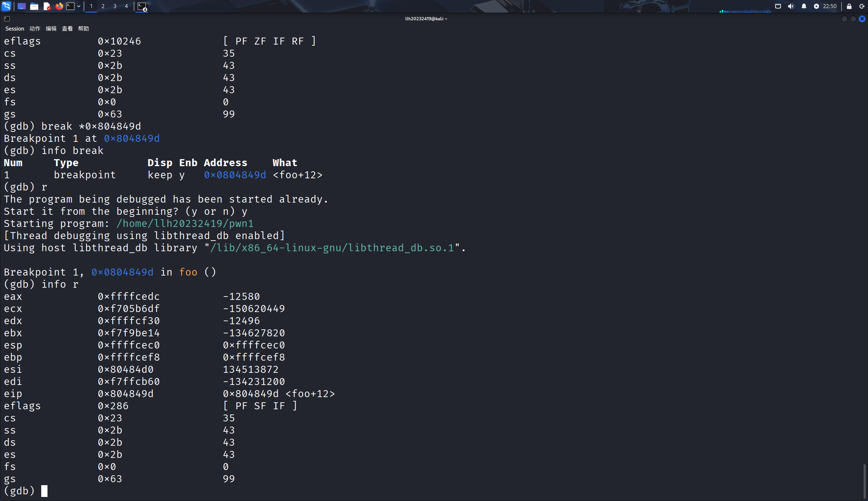
Task: Open the 帮助 (Help) menu
Action: [84, 29]
